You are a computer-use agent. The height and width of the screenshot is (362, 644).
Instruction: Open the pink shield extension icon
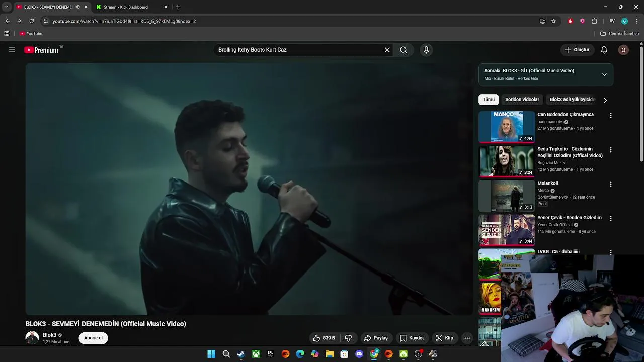pos(582,21)
